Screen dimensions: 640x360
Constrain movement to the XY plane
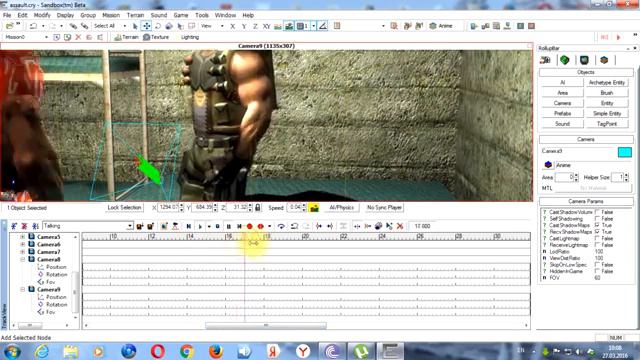pyautogui.click(x=267, y=26)
